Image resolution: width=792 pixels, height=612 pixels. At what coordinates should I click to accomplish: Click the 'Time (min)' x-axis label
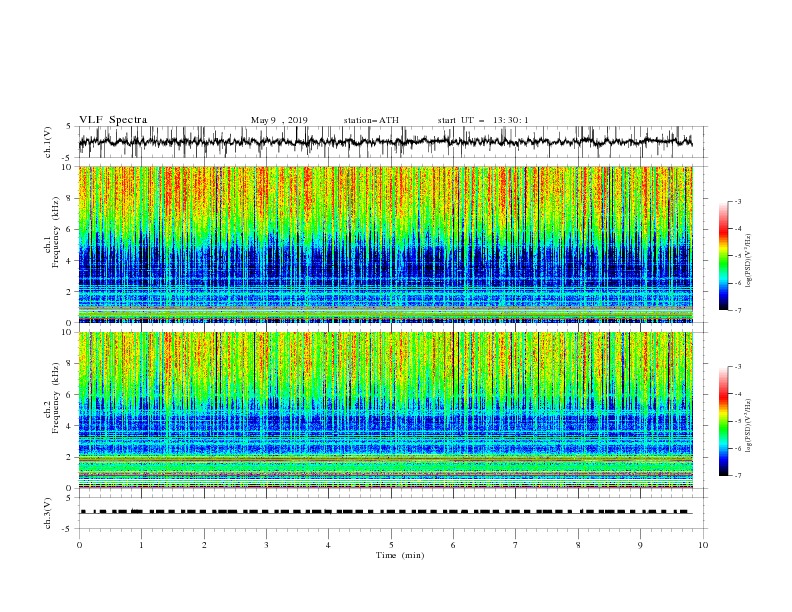tap(400, 555)
